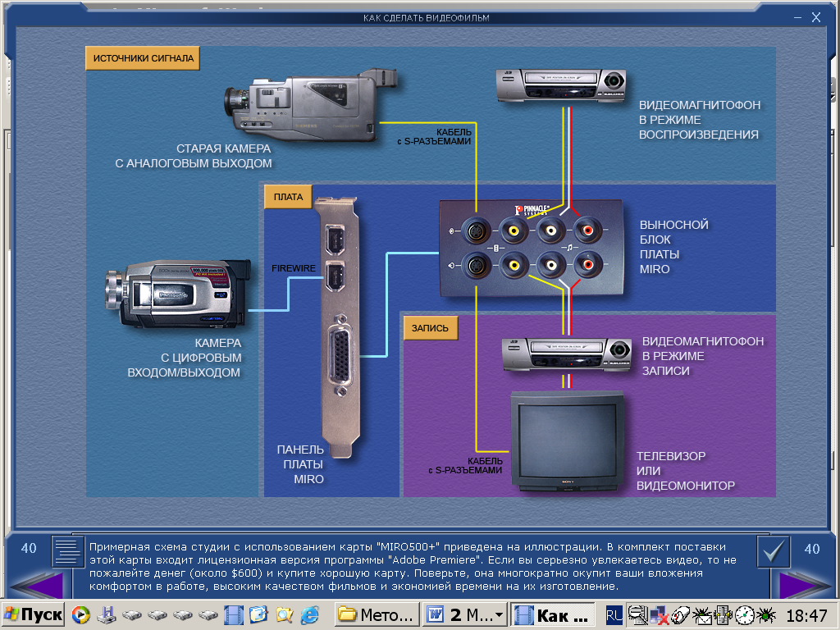Click the digital Panasonic camcorder image
This screenshot has height=630, width=840.
point(178,294)
